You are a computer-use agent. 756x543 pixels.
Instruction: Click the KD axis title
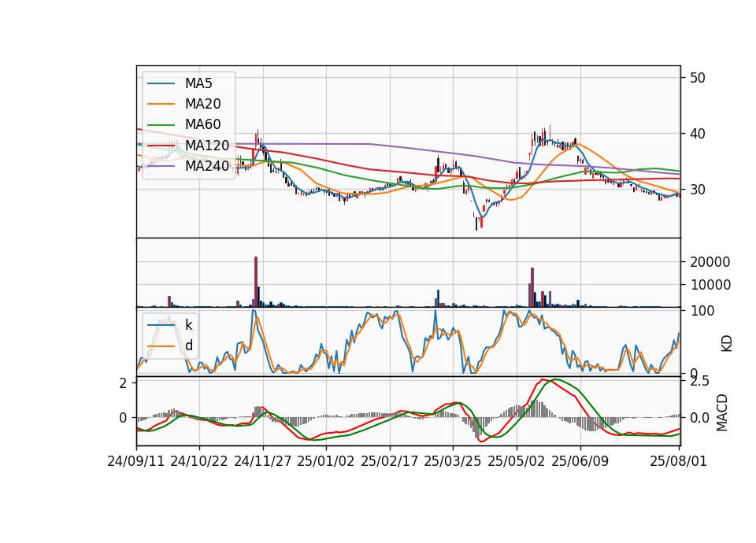coord(727,344)
